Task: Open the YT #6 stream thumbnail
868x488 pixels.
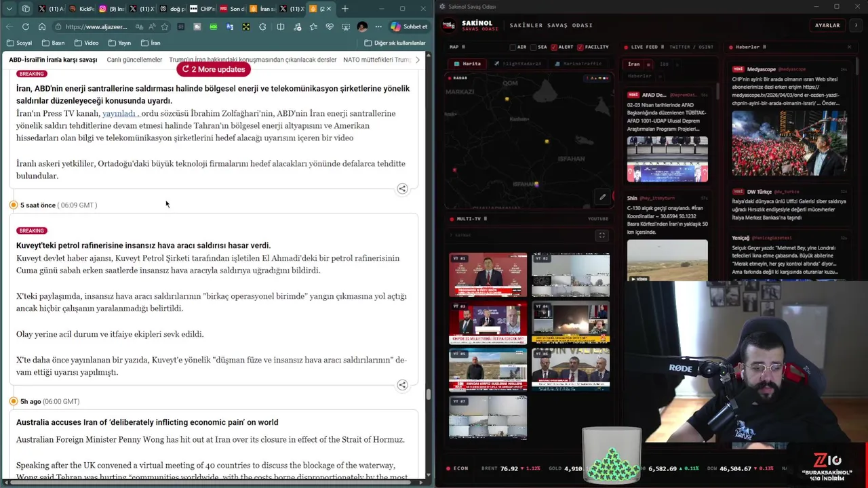Action: [x=570, y=369]
